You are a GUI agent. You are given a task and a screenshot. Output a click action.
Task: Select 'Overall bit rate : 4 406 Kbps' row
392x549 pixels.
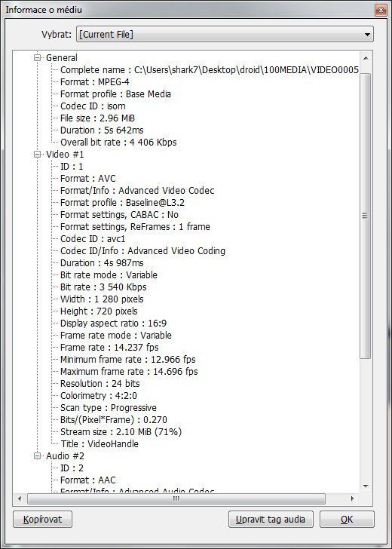click(118, 143)
